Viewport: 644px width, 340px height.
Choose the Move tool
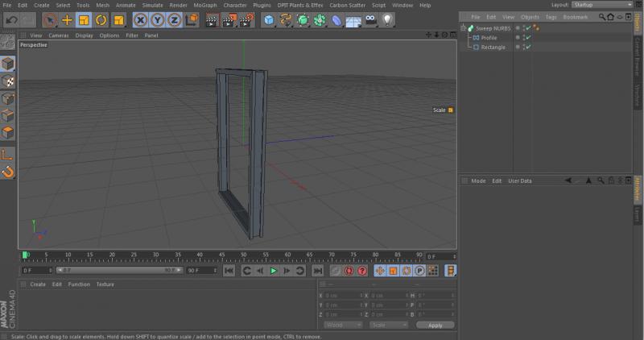(67, 19)
